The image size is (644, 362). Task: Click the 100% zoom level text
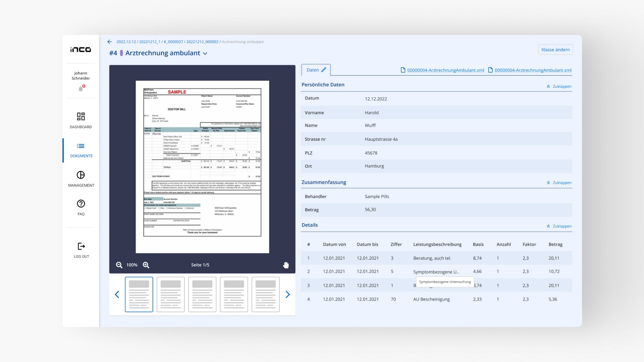click(x=132, y=265)
